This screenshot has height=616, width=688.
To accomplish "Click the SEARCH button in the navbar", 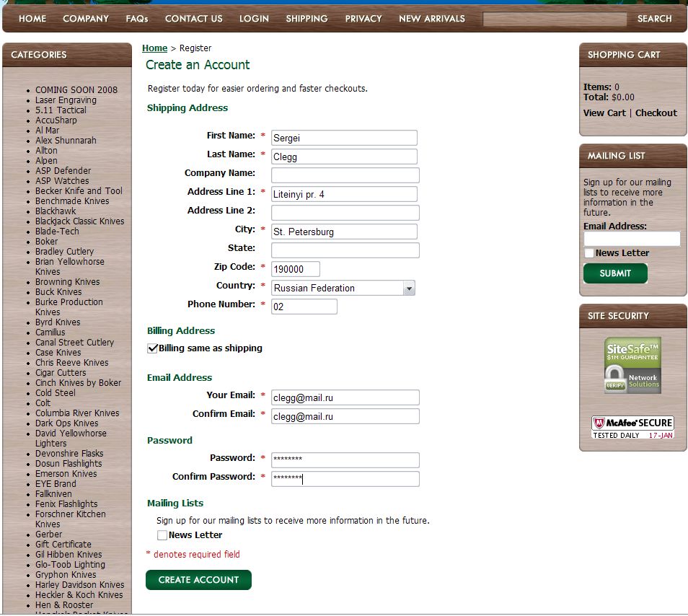I will coord(654,19).
